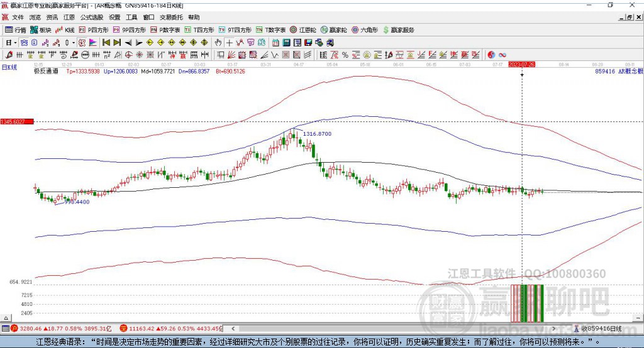644x348 pixels.
Task: Select the hand pan tool
Action: point(218,43)
